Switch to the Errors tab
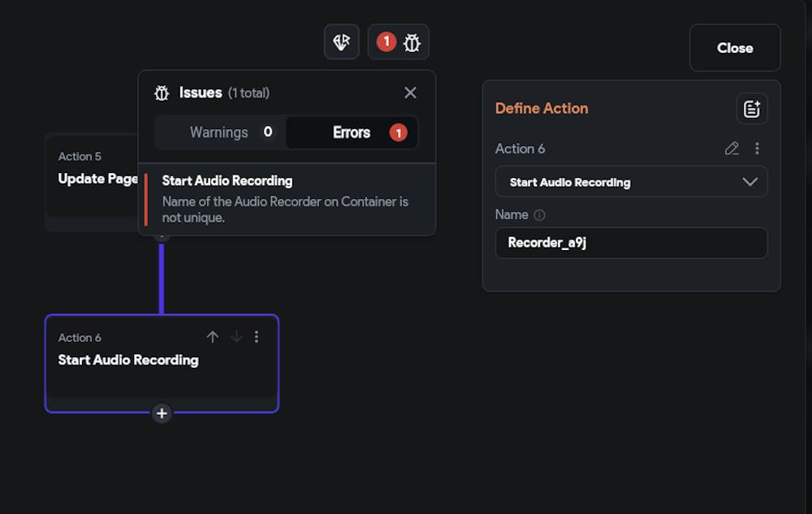Viewport: 812px width, 514px height. coord(352,132)
